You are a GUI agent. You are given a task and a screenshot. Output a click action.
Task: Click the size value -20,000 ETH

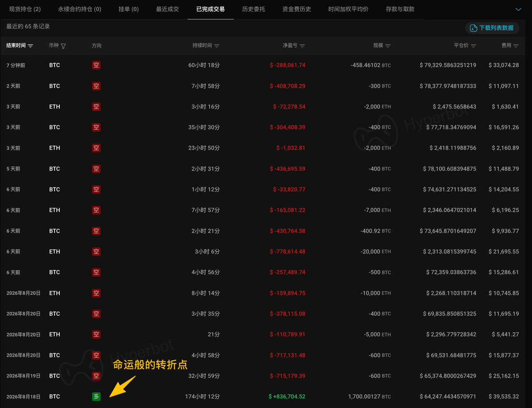(375, 252)
